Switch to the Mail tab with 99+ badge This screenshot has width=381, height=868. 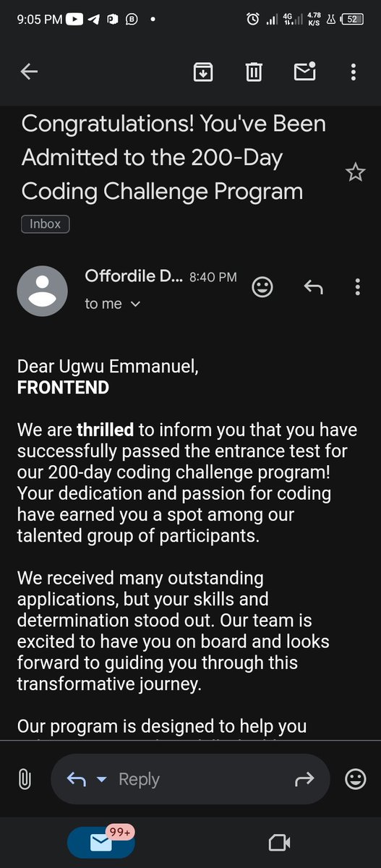[x=101, y=842]
